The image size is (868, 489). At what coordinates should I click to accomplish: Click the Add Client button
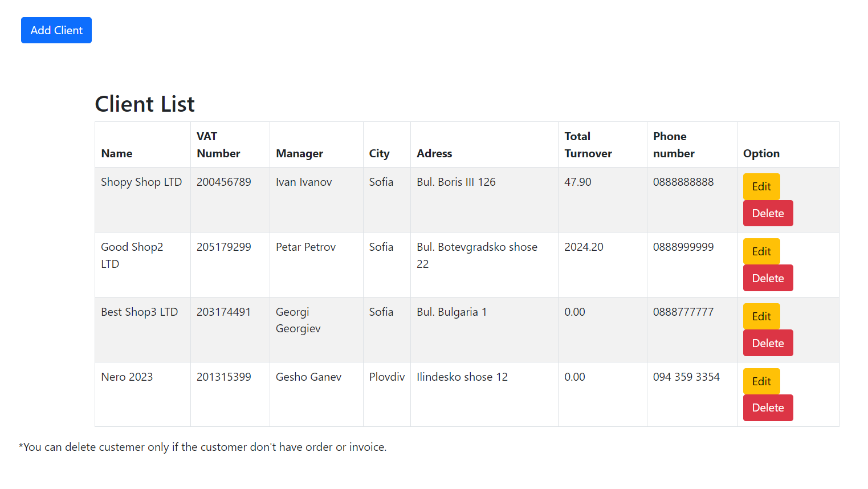(x=56, y=30)
